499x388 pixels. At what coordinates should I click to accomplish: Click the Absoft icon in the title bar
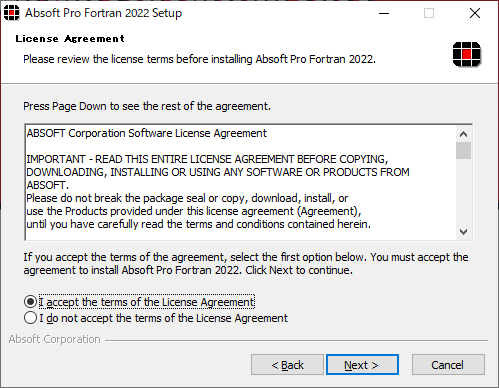12,13
